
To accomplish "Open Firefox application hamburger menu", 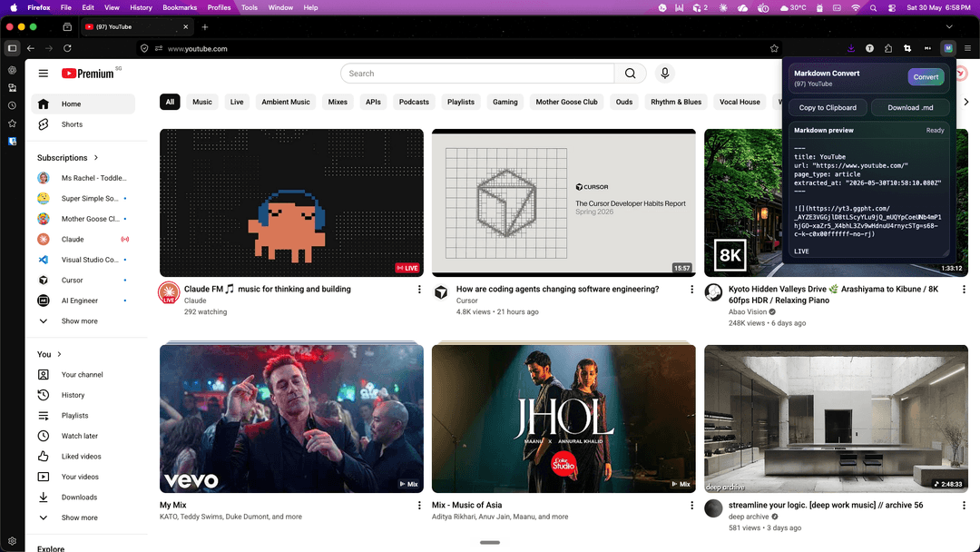I will [x=967, y=48].
